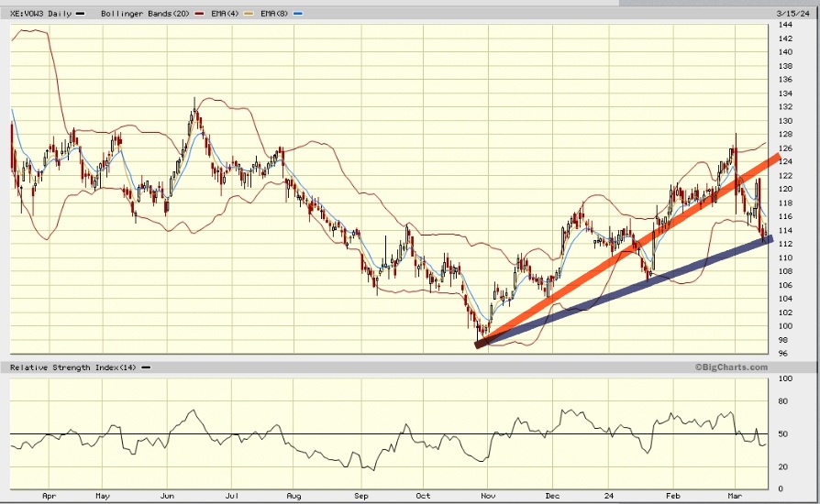
Task: Click the 3/15/24 date label
Action: pos(793,14)
